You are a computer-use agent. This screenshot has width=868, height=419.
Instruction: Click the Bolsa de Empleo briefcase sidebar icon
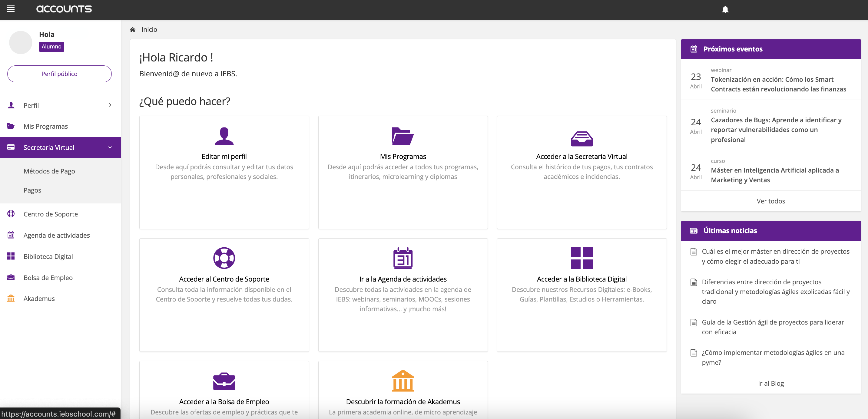coord(11,278)
